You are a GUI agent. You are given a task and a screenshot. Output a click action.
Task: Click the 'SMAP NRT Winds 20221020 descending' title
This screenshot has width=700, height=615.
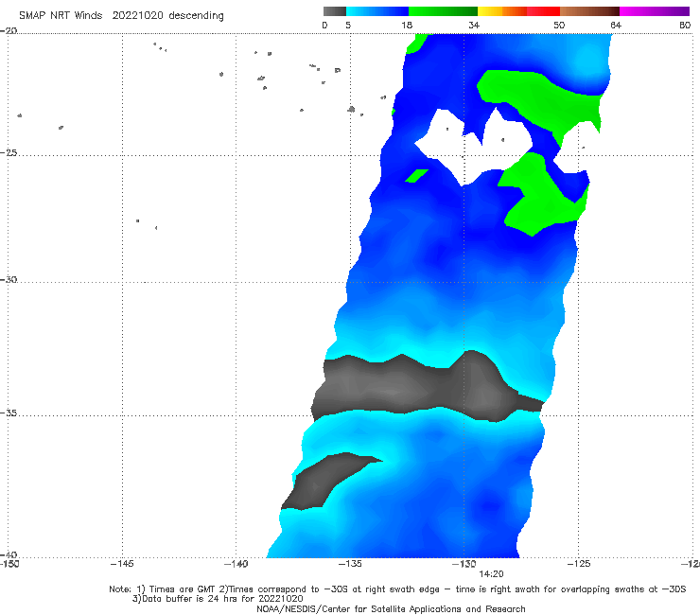(121, 15)
